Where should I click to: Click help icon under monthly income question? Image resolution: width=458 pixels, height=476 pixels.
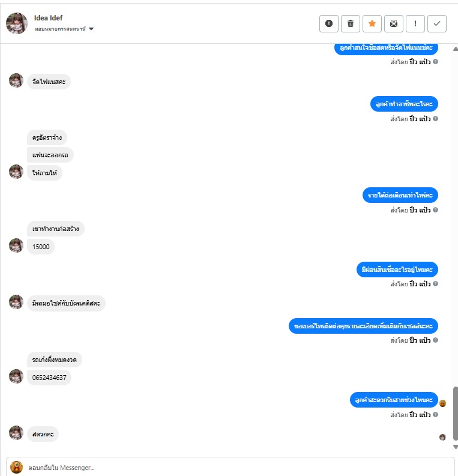click(435, 209)
